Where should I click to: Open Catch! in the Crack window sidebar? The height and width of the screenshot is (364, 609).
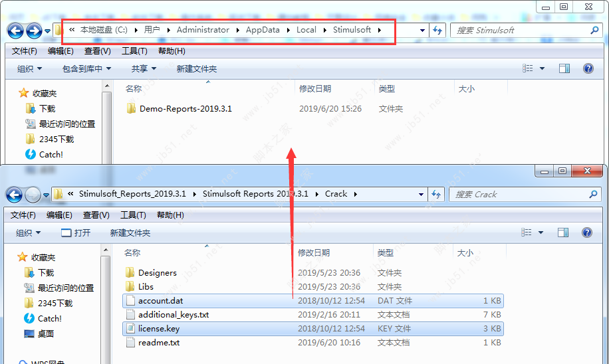click(43, 319)
